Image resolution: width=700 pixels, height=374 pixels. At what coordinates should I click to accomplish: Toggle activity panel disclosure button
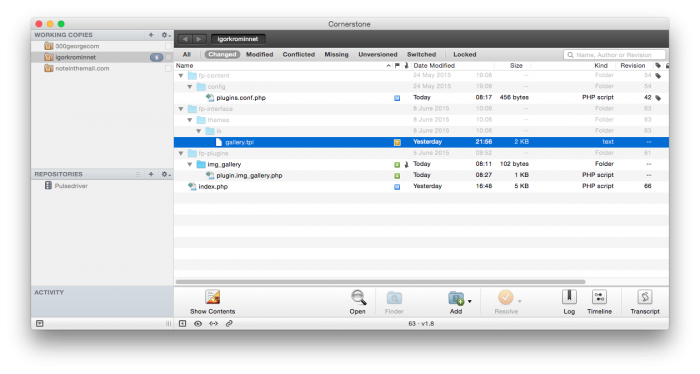40,324
